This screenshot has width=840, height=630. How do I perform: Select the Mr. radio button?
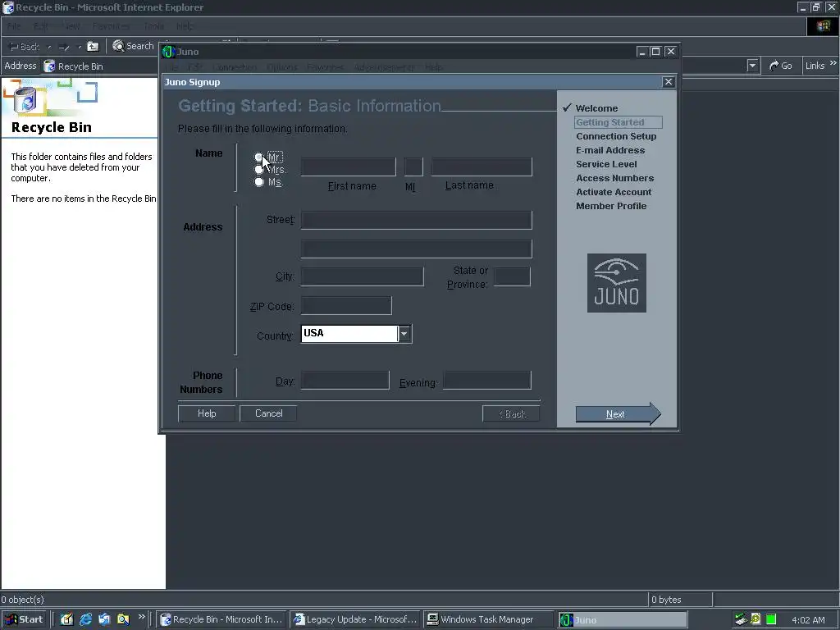tap(258, 157)
